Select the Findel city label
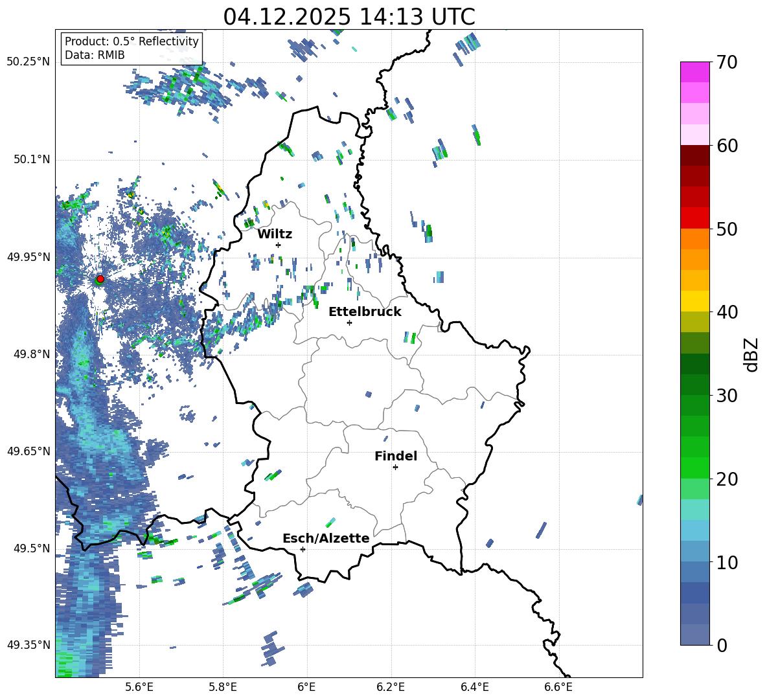This screenshot has width=767, height=700. [x=396, y=456]
